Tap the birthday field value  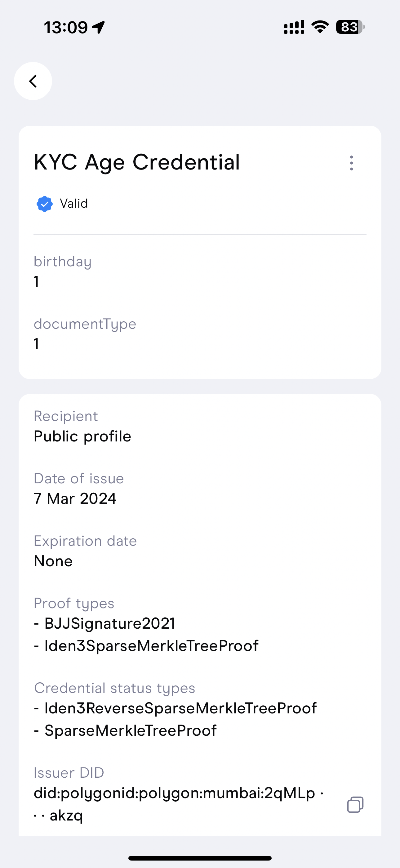pos(36,282)
